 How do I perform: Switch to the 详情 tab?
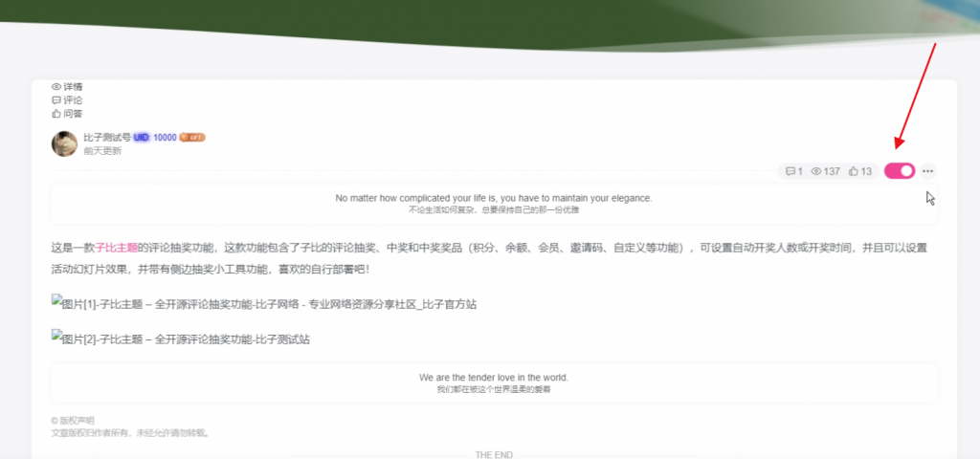pos(67,87)
